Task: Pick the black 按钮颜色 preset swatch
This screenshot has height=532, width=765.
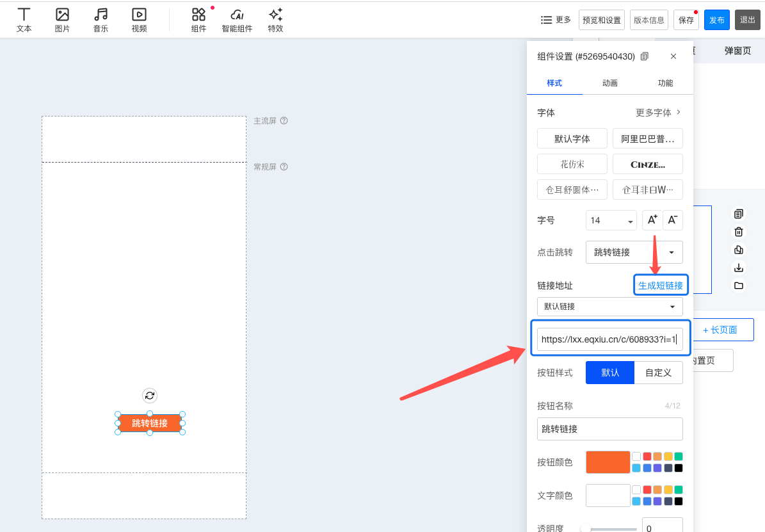Action: tap(679, 468)
